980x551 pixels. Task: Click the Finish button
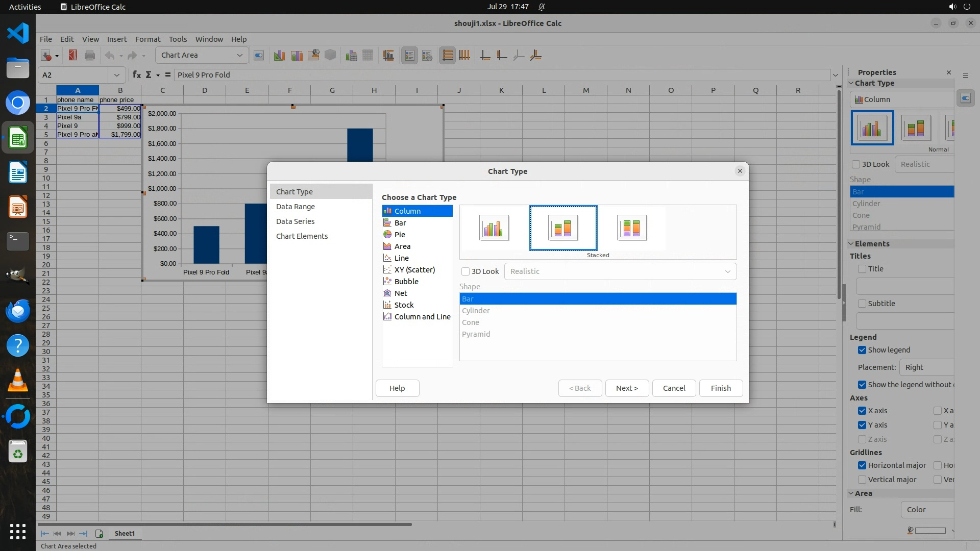720,388
